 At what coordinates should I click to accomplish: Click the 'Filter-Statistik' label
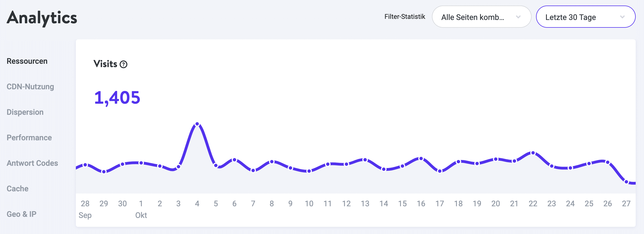(405, 16)
